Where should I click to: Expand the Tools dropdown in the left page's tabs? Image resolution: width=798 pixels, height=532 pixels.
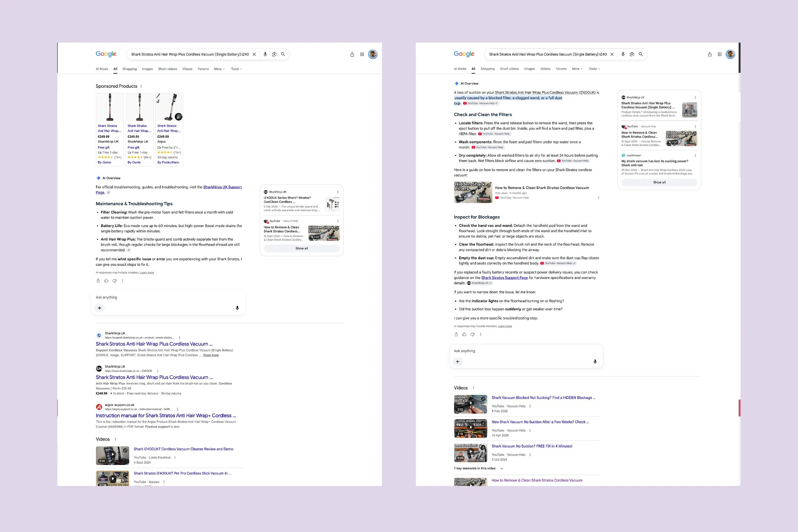pos(237,69)
